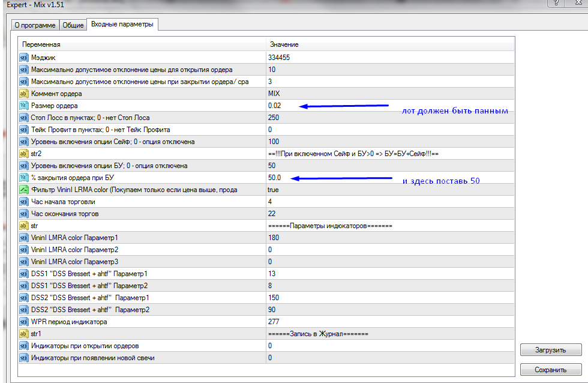Click the icon beside DSS1 Параметр2

tap(23, 286)
